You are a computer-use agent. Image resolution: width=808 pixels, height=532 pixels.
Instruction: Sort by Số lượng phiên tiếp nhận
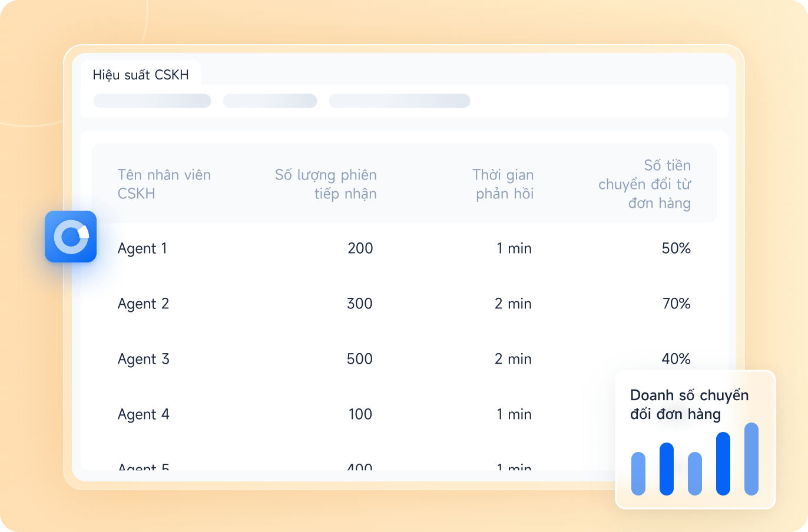point(326,184)
